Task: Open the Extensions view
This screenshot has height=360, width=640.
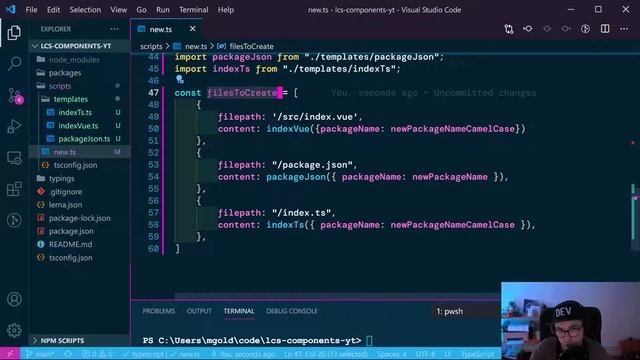Action: coord(14,189)
